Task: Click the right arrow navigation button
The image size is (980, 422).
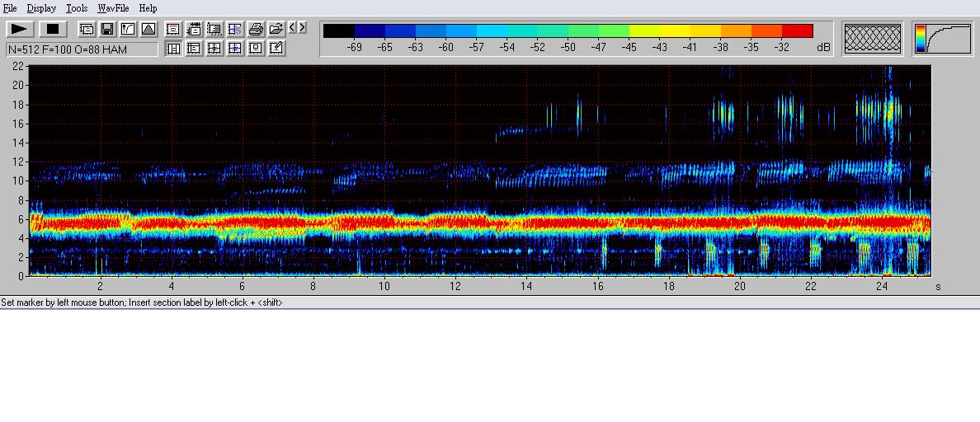Action: tap(302, 28)
